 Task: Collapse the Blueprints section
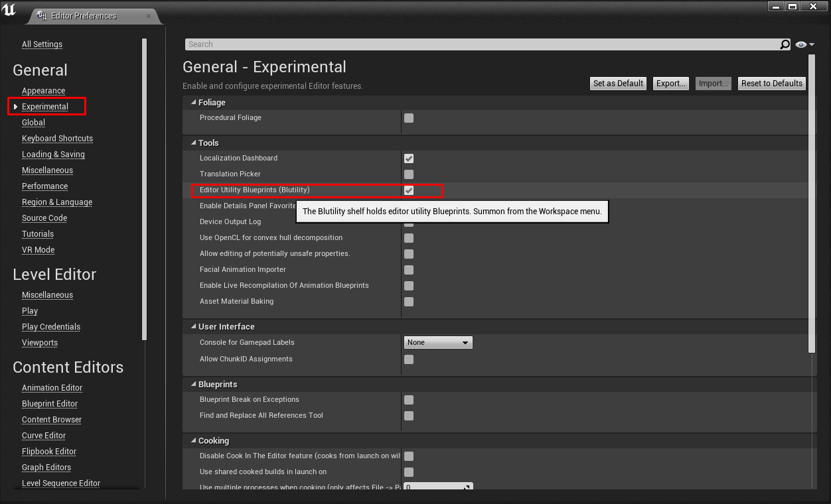[x=193, y=385]
